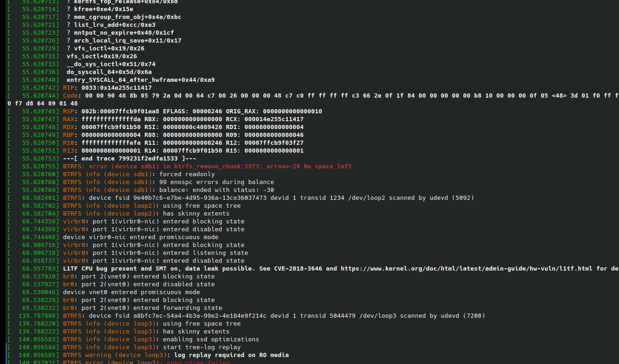Screen dimensions: 619x364
Task: Select the 'start tree-log replay' loop3 line
Action: pyautogui.click(x=202, y=347)
